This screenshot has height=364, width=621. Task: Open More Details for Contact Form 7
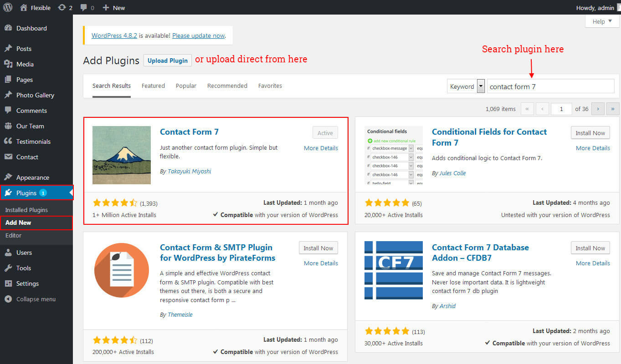pos(321,148)
